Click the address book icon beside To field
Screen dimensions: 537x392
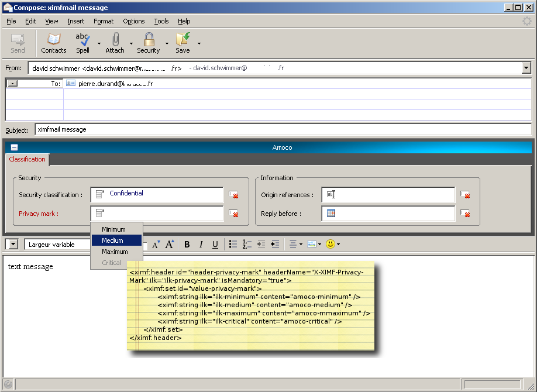click(x=70, y=83)
